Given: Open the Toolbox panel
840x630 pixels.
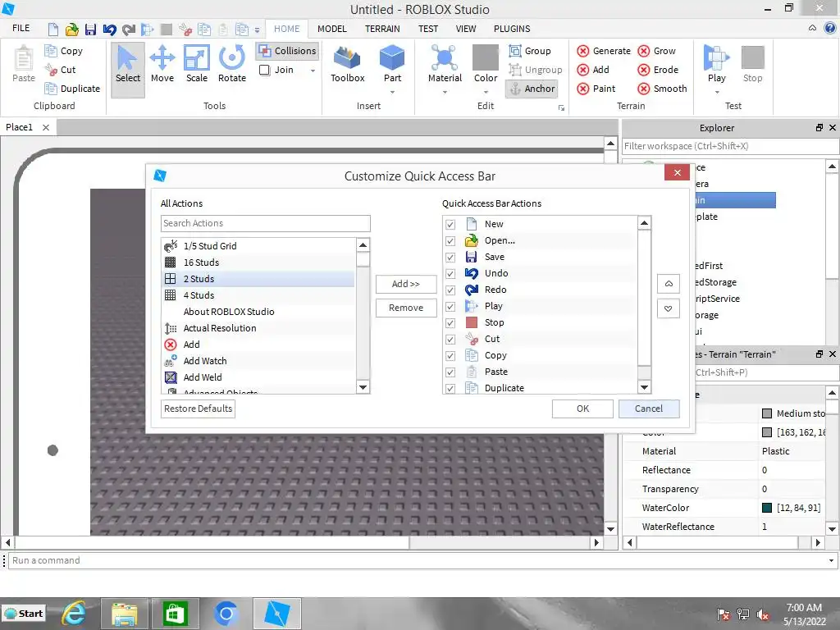Looking at the screenshot, I should 347,64.
